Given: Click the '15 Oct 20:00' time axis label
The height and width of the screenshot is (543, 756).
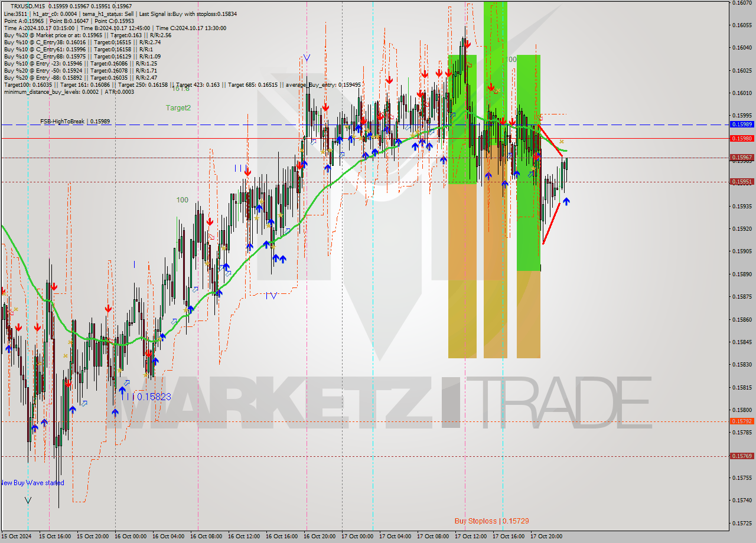Looking at the screenshot, I should (93, 537).
